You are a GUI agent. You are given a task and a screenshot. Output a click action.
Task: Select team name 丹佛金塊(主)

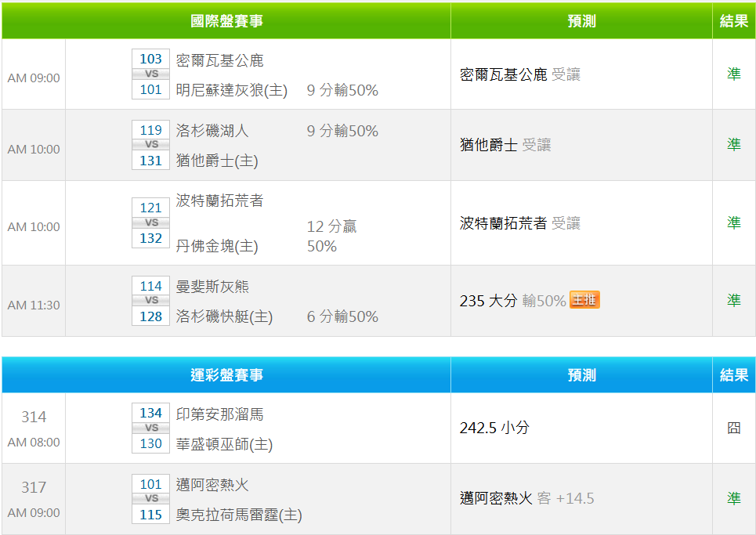pyautogui.click(x=217, y=246)
